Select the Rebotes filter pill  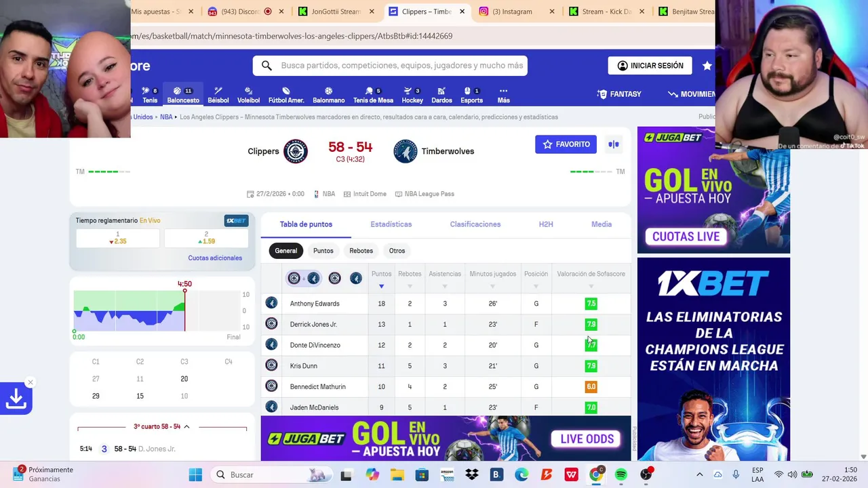coord(361,251)
